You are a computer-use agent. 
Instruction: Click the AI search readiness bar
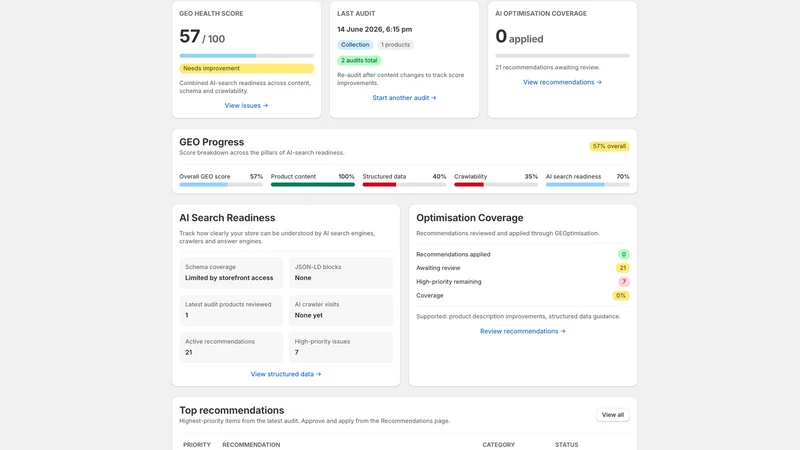[588, 185]
